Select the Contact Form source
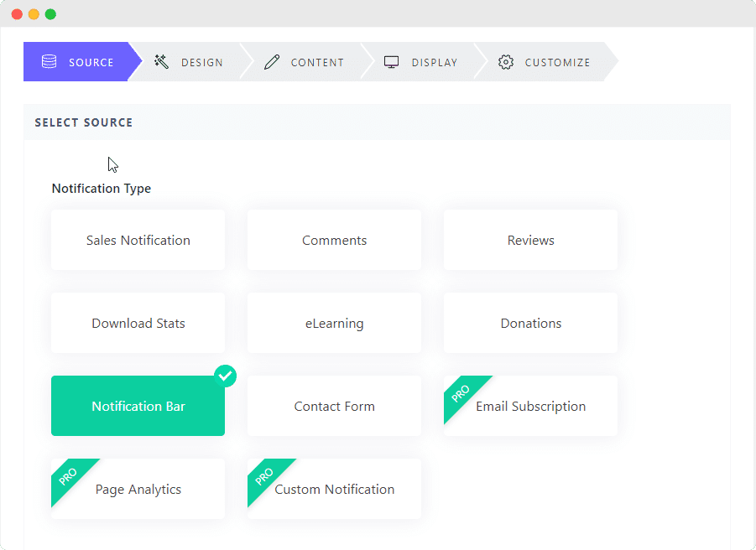The image size is (756, 550). click(x=334, y=406)
